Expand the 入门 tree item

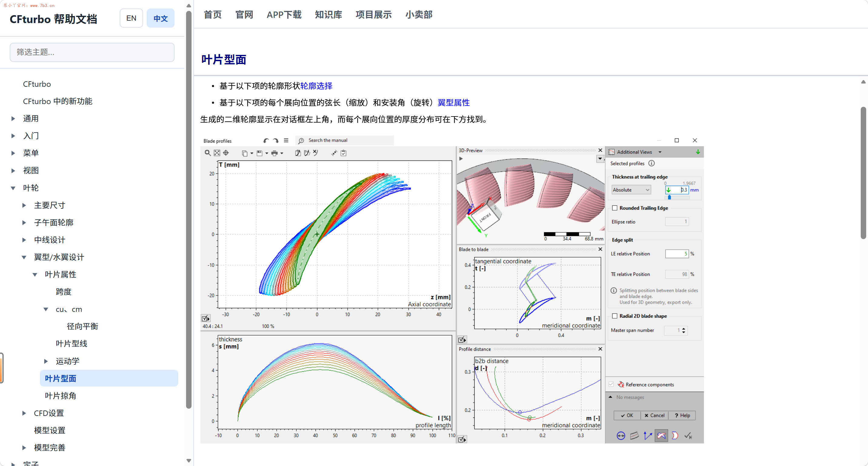13,136
